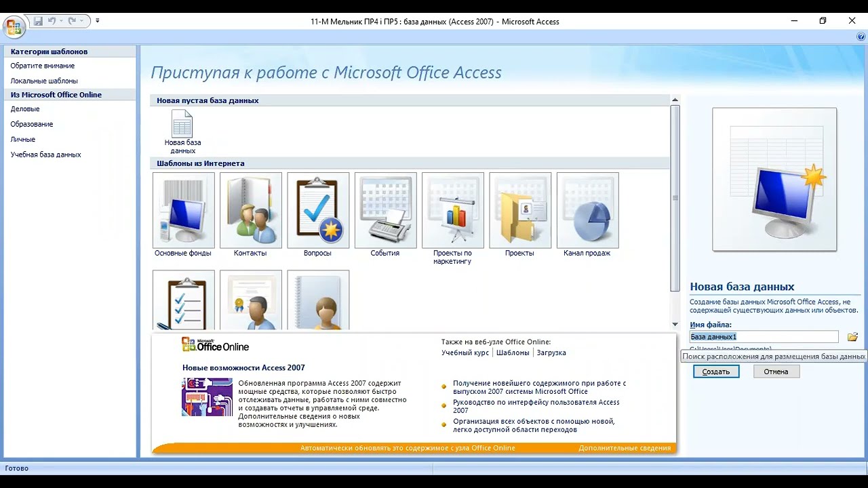Select Учебная база данных category
Viewport: 868px width, 488px height.
[46, 155]
